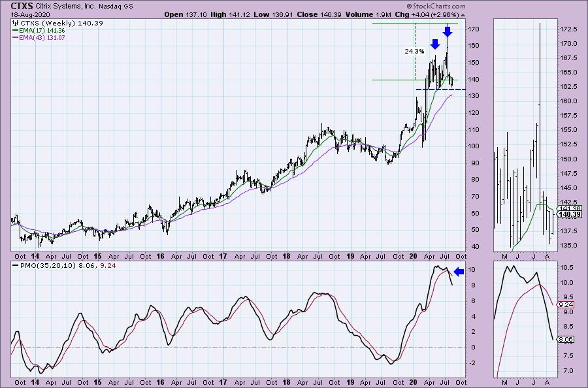This screenshot has height=388, width=588.
Task: Click the 110 price axis label
Action: 474,130
